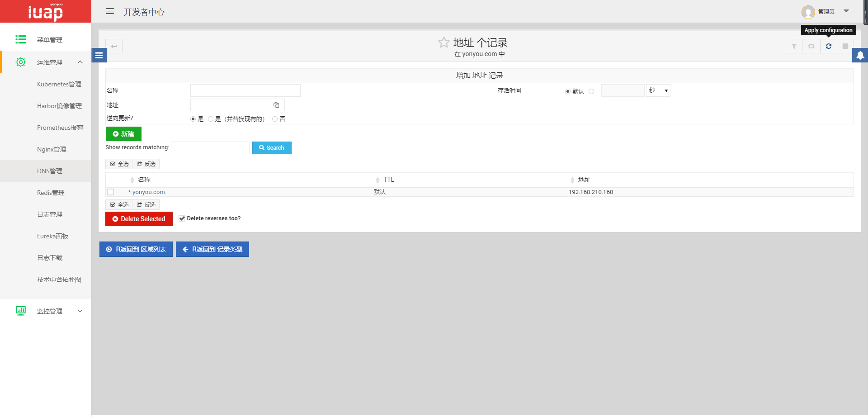Viewport: 868px width, 417px height.
Task: Open Redis管理 in the sidebar
Action: click(51, 193)
